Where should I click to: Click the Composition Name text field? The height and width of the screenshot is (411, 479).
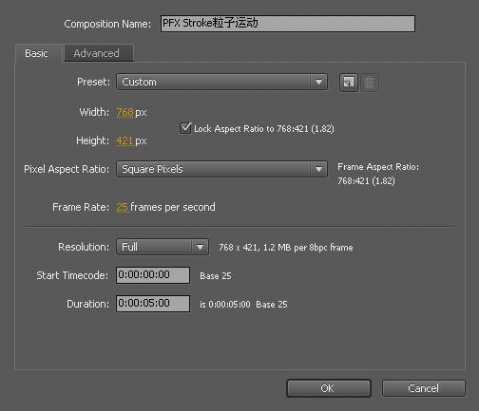tap(288, 23)
